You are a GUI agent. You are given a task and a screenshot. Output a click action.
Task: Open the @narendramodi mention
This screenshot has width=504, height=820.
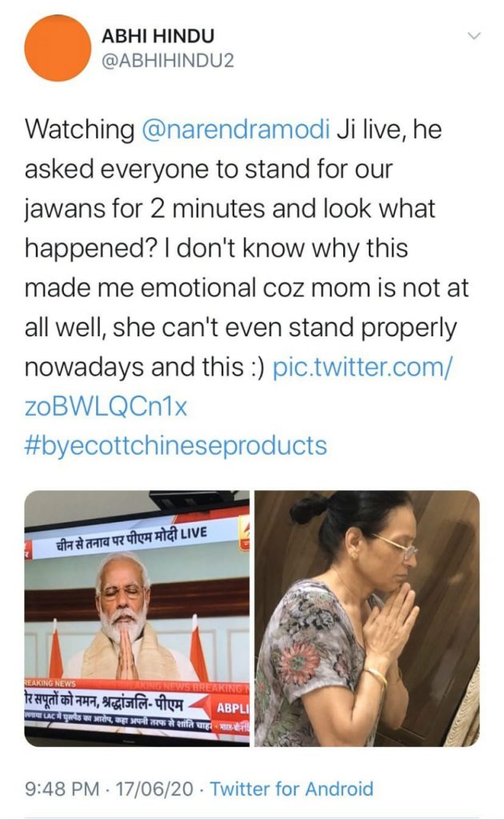tap(235, 129)
